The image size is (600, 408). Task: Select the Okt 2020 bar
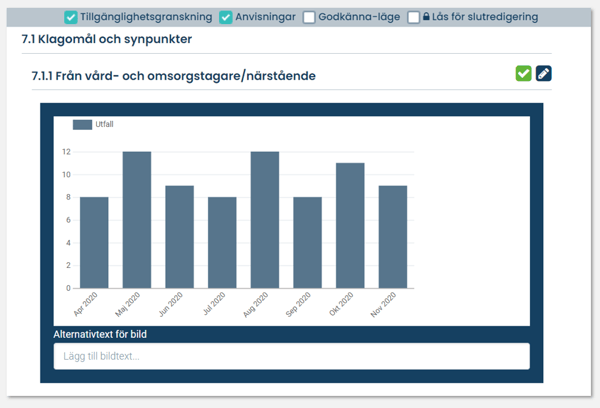(350, 225)
